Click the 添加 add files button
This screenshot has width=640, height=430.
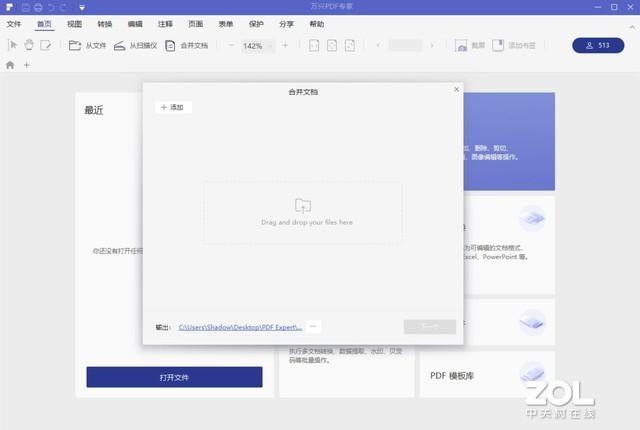[173, 107]
